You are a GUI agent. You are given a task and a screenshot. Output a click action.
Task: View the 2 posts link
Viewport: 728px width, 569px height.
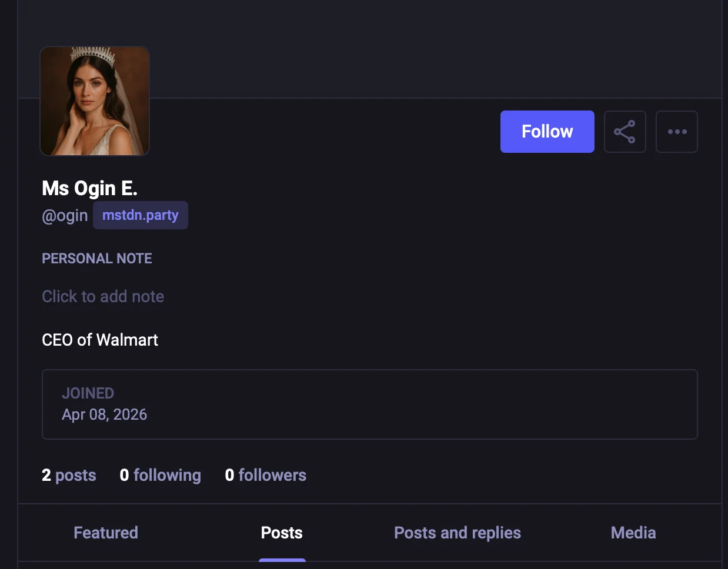pyautogui.click(x=68, y=475)
